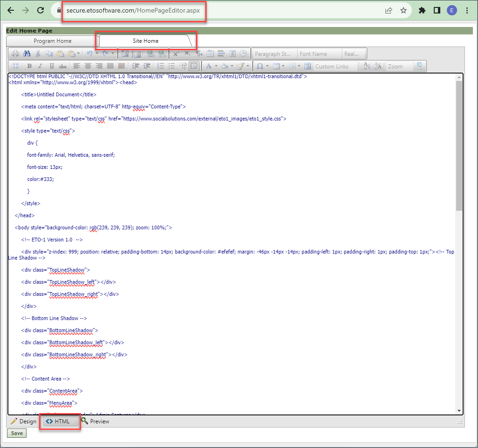Center align text icon

click(88, 66)
